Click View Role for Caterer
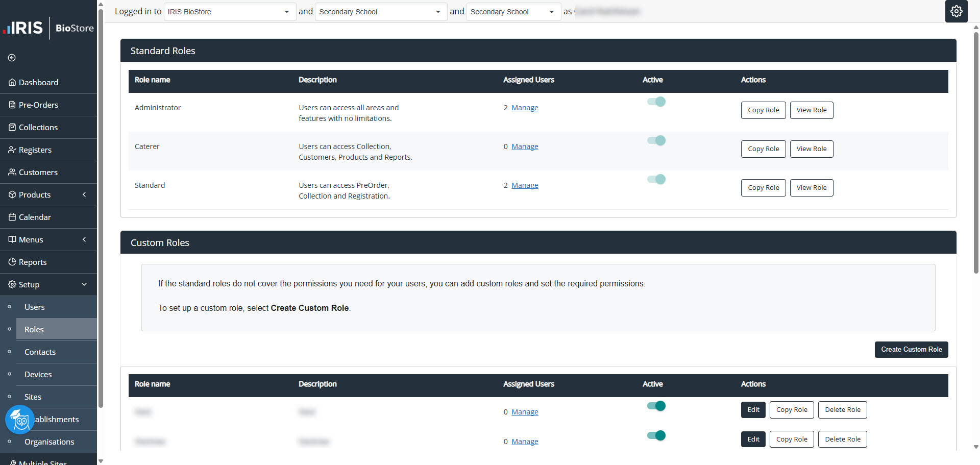Screen dimensions: 980x465 click(811, 149)
